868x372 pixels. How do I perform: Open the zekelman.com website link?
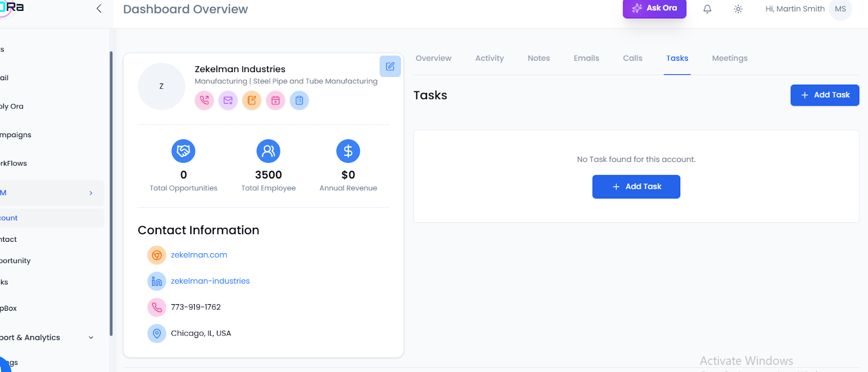[x=199, y=255]
